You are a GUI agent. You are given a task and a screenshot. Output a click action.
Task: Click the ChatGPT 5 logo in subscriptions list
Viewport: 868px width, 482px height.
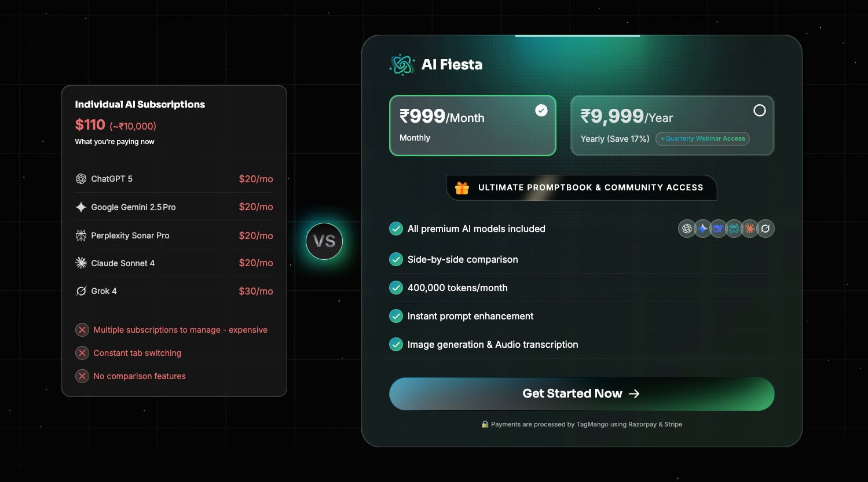click(x=81, y=179)
